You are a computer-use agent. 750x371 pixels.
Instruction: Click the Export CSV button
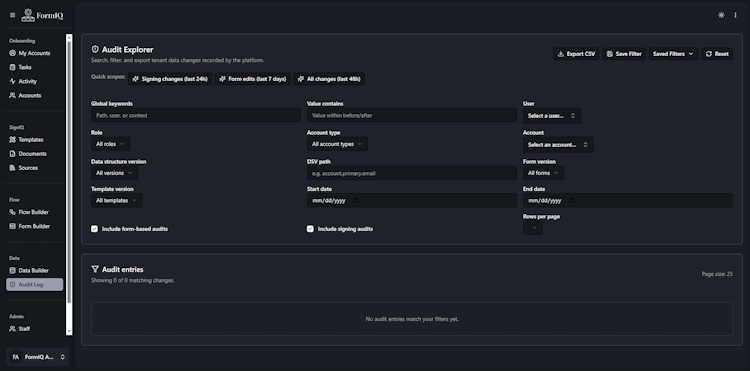point(576,54)
